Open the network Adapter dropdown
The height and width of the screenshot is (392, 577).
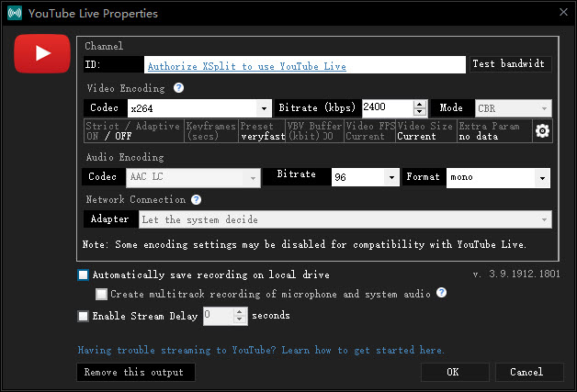click(345, 219)
